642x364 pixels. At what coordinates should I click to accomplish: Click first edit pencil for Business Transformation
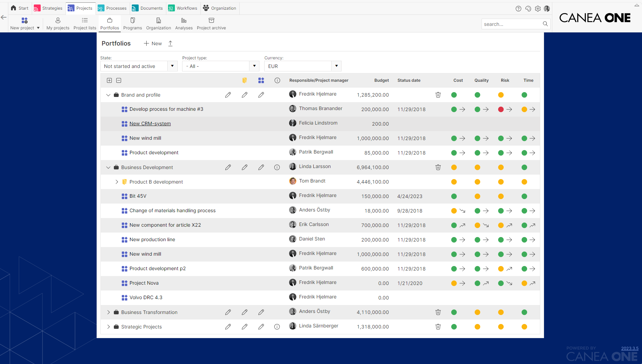tap(228, 312)
